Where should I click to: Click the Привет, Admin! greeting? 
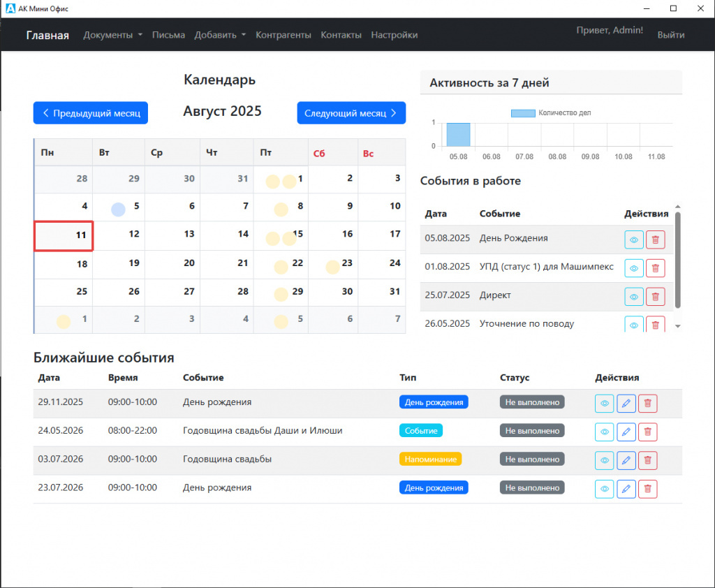click(610, 30)
